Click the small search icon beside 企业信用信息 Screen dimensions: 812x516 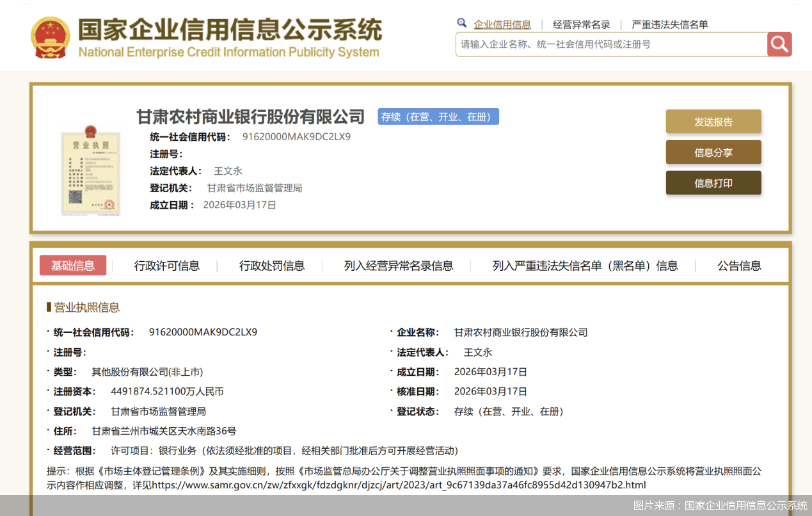click(461, 22)
